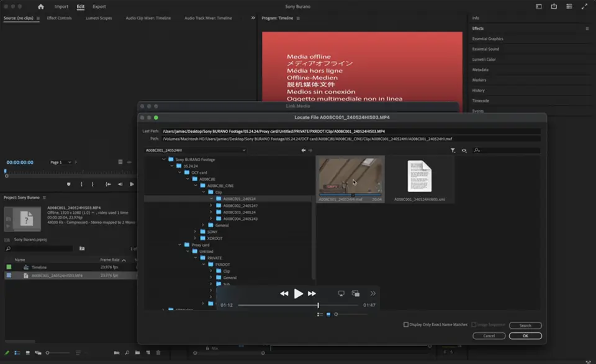
Task: Switch the file browser to list view
Action: [x=320, y=314]
